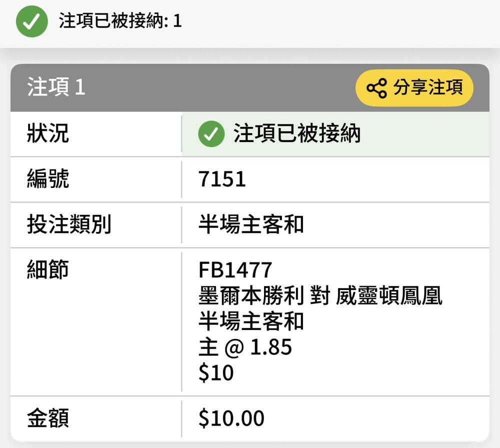Click the 投注類別 row label
Viewport: 500px width, 448px height.
coord(69,224)
